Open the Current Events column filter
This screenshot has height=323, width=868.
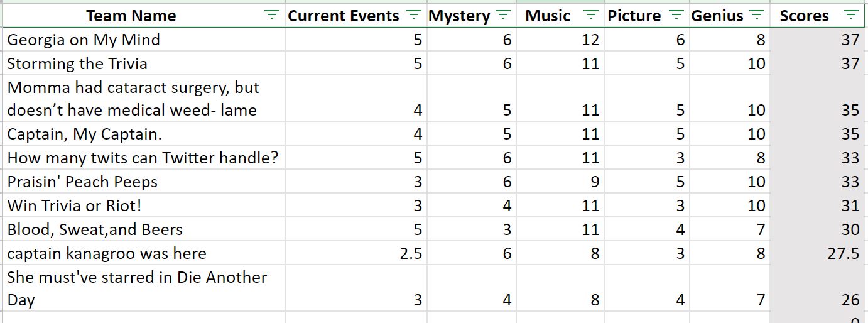413,16
